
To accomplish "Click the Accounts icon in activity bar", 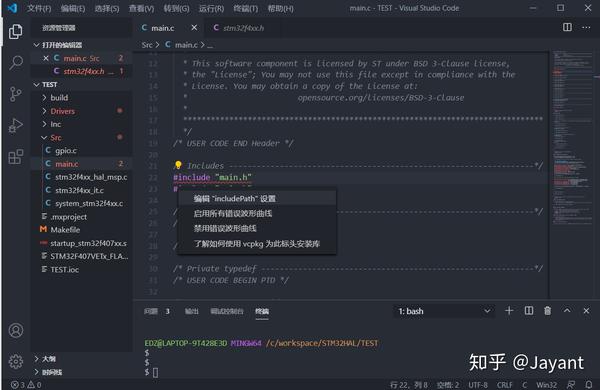I will pos(16,330).
